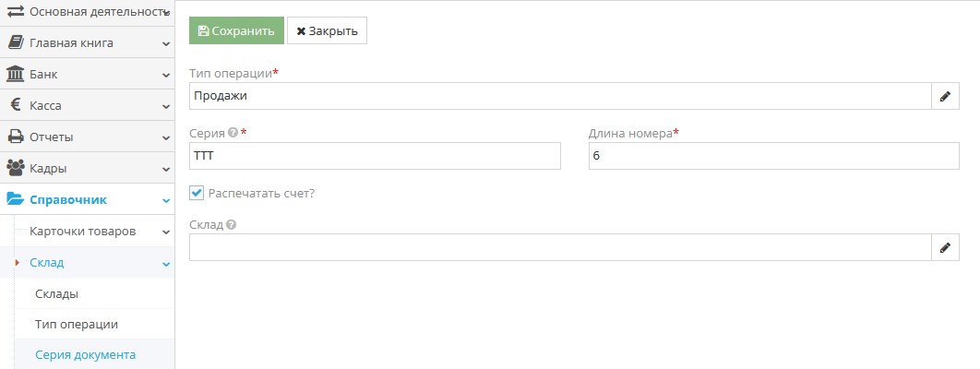This screenshot has width=980, height=369.
Task: Expand the Главная книга section chevron
Action: (165, 42)
